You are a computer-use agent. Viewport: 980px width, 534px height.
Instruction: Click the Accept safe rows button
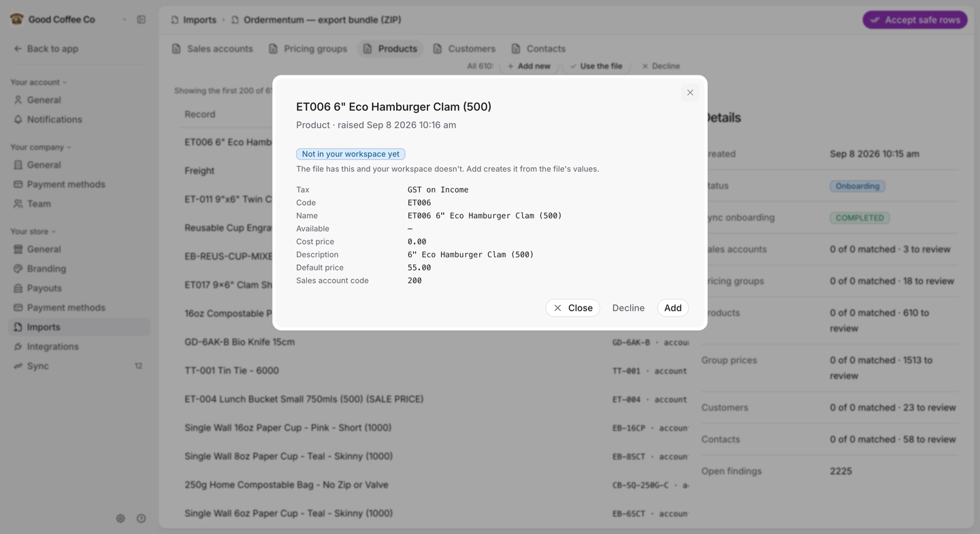915,20
